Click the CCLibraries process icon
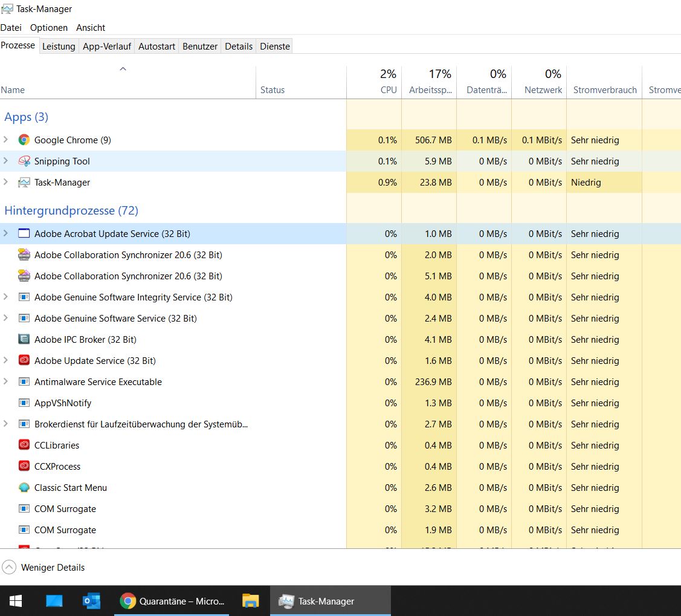Image resolution: width=681 pixels, height=616 pixels. [x=23, y=445]
